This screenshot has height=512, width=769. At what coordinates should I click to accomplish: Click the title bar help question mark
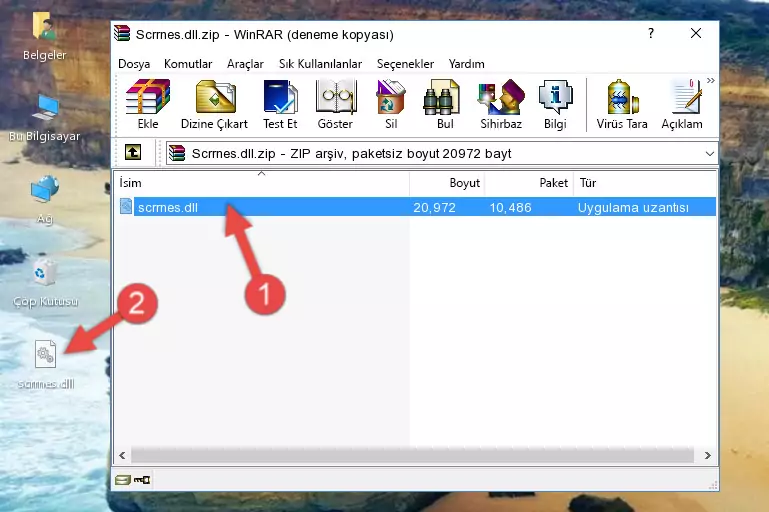[x=651, y=33]
